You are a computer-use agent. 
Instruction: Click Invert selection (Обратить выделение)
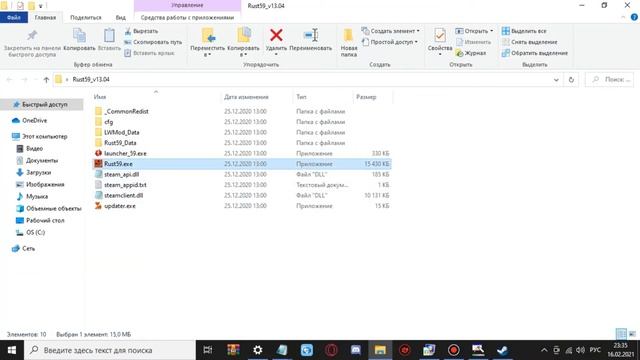(x=535, y=53)
